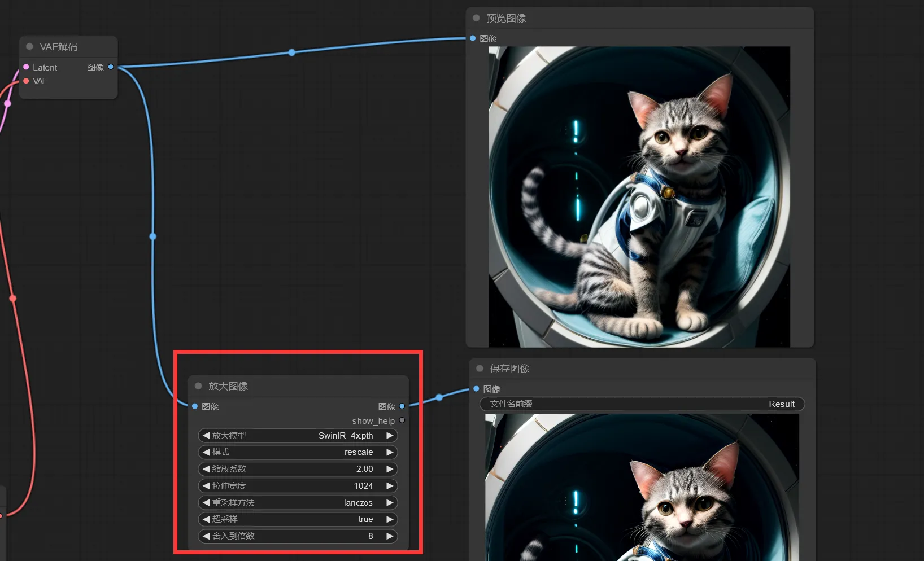Increase 舍入到倍数 with the right arrow
Screen dimensions: 924x561
(x=390, y=536)
